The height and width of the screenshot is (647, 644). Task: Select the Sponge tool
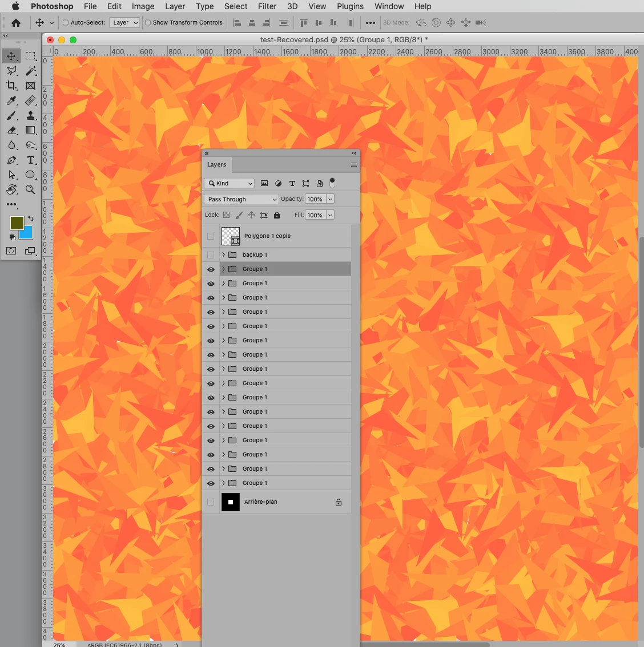[30, 145]
